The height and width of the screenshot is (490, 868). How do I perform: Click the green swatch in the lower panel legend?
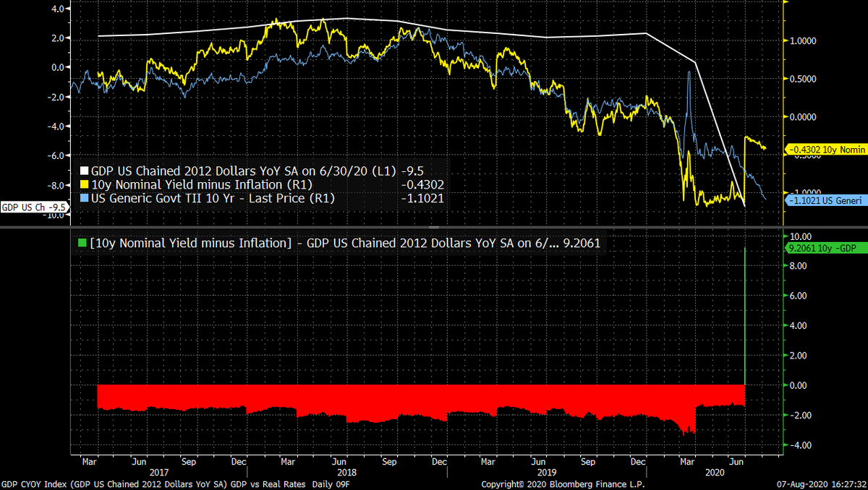click(84, 244)
